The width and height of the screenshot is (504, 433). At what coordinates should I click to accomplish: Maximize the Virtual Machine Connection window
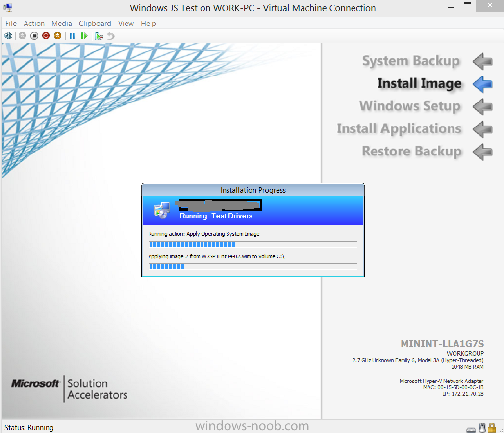tap(467, 6)
